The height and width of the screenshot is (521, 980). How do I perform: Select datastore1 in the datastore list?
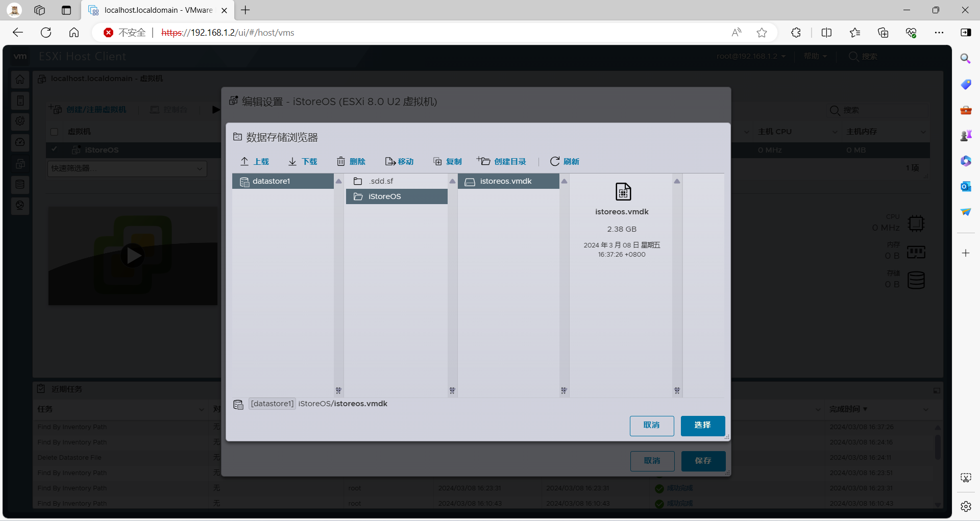coord(283,181)
